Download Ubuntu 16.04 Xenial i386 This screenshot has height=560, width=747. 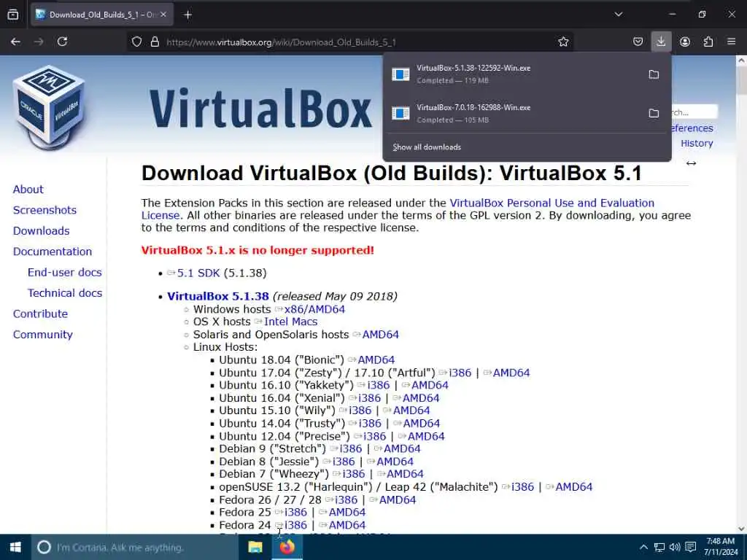(x=370, y=398)
